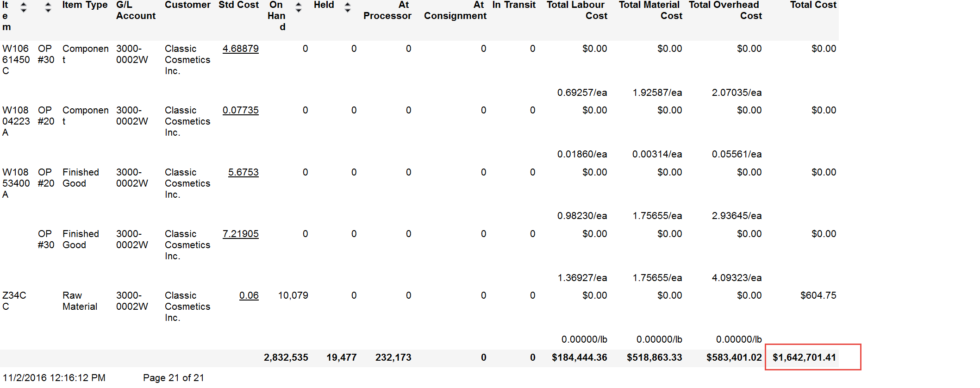Sort by On Hand column arrows
The height and width of the screenshot is (388, 980).
coord(299,7)
